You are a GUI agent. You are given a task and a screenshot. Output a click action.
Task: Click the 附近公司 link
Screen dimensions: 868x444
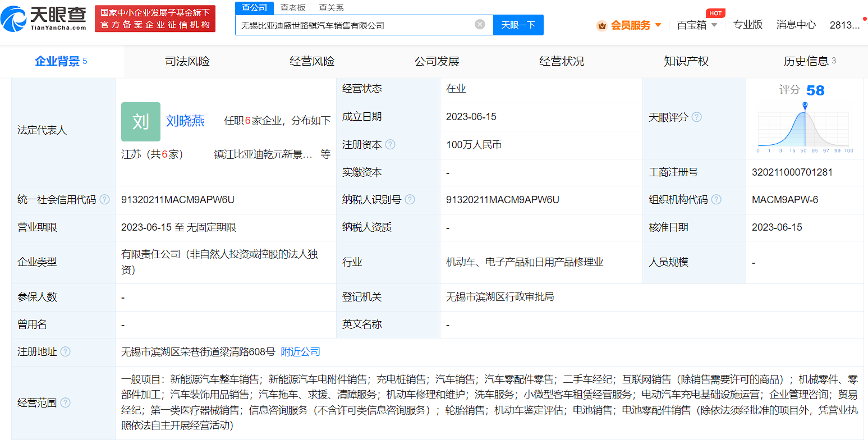coord(300,351)
